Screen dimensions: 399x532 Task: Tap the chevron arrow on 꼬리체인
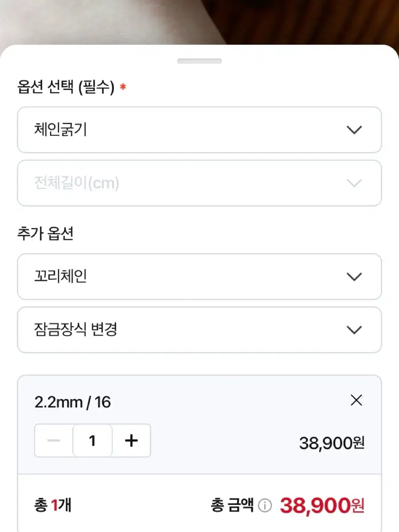(x=354, y=277)
